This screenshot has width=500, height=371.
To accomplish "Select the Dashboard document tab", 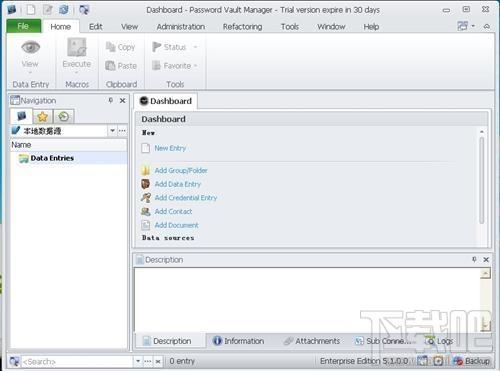I will pos(166,101).
